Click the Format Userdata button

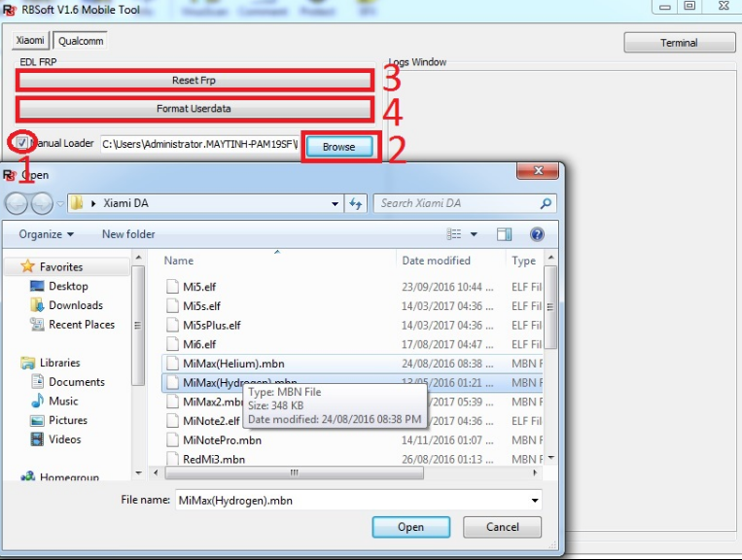point(194,109)
